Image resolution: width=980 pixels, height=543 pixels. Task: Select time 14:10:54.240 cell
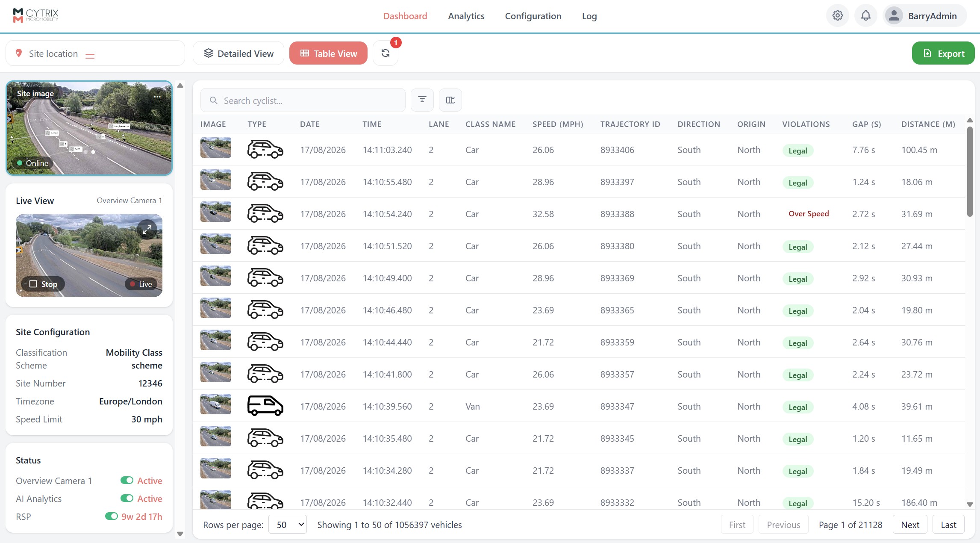click(x=387, y=214)
